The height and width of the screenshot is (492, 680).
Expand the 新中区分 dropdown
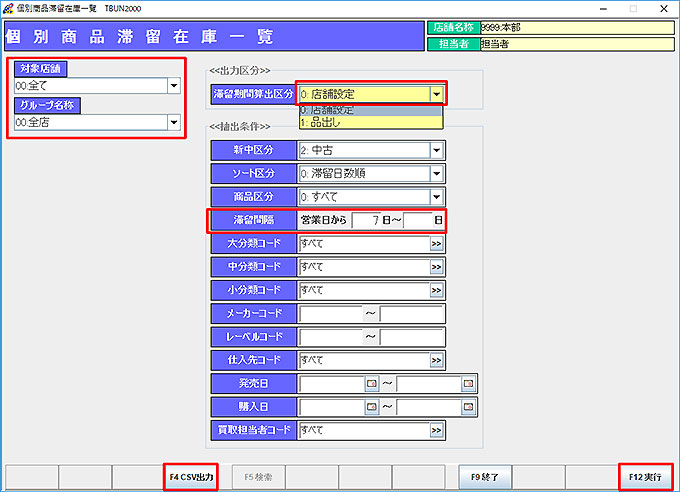[437, 150]
